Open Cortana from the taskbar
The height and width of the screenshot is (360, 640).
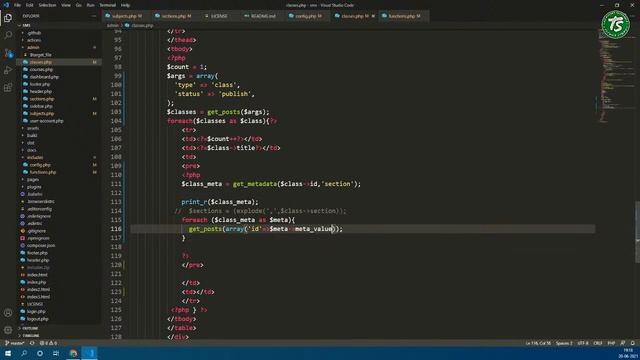(40, 353)
